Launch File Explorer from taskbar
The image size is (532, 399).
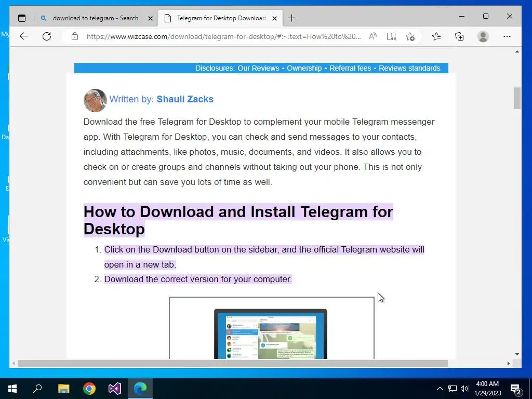[63, 389]
